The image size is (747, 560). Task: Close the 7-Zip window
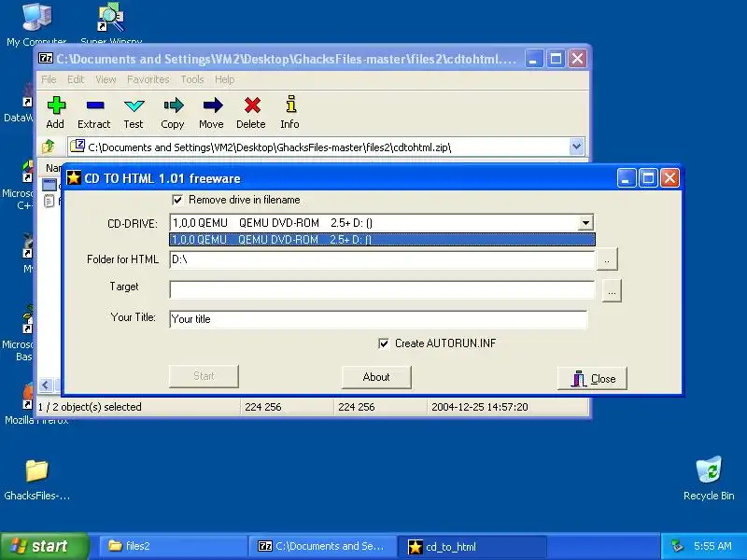coord(577,59)
